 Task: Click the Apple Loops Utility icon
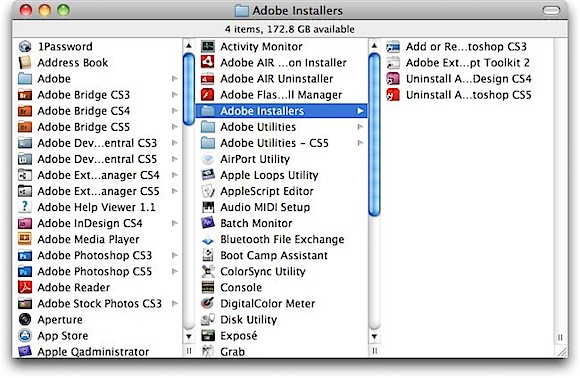tap(208, 175)
